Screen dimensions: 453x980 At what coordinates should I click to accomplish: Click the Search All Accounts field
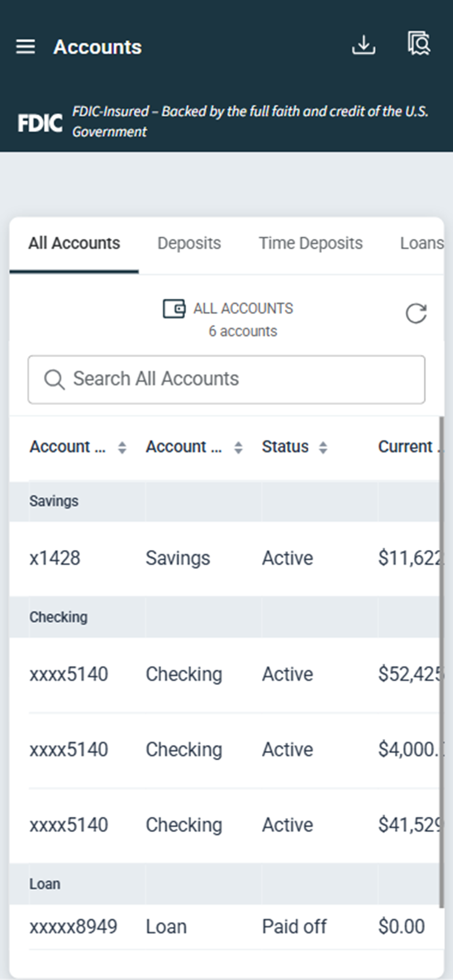point(226,379)
